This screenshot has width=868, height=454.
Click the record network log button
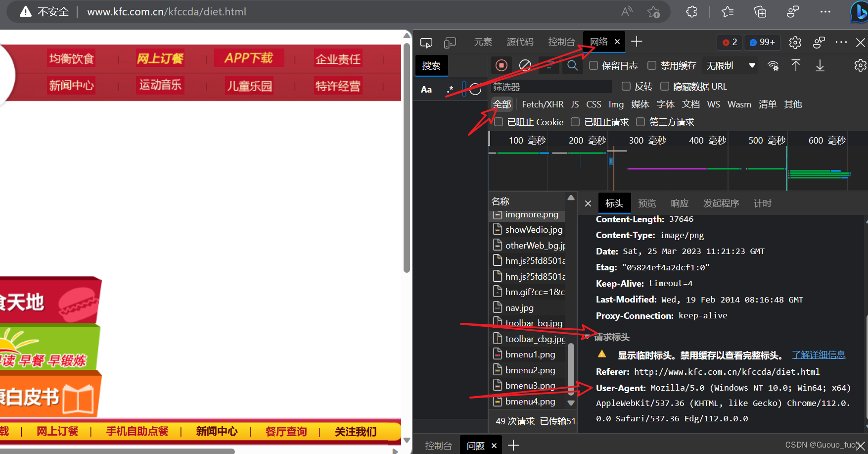click(502, 65)
